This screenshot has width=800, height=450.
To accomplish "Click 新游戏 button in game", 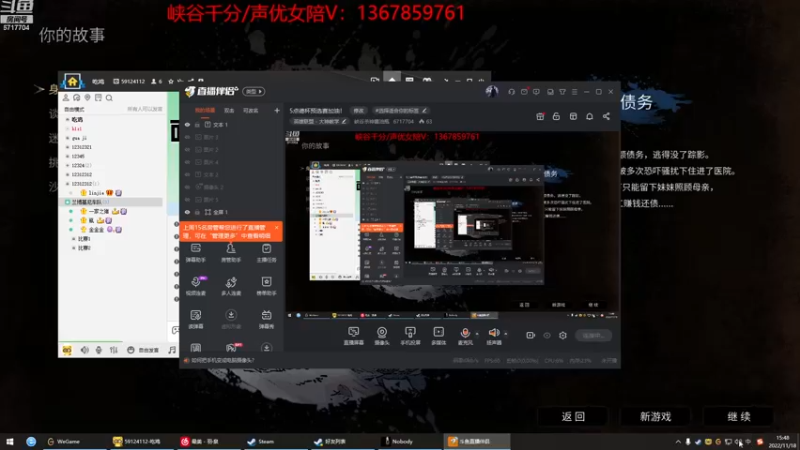I will [656, 416].
